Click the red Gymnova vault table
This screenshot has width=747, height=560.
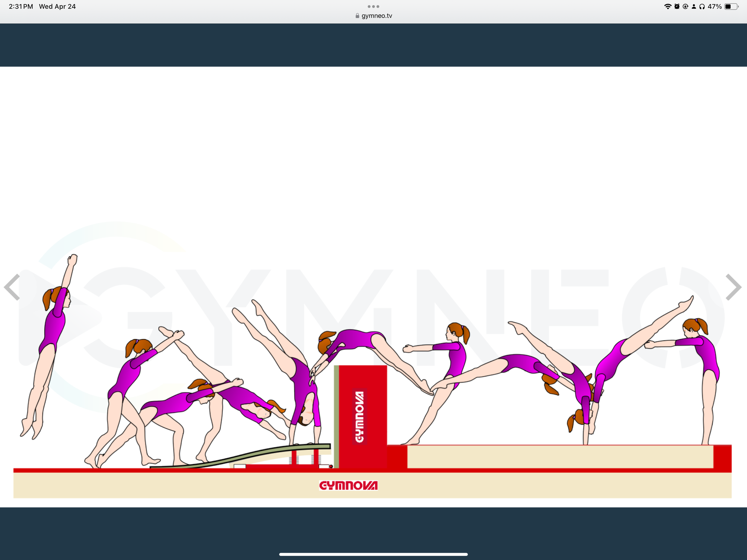pyautogui.click(x=362, y=417)
